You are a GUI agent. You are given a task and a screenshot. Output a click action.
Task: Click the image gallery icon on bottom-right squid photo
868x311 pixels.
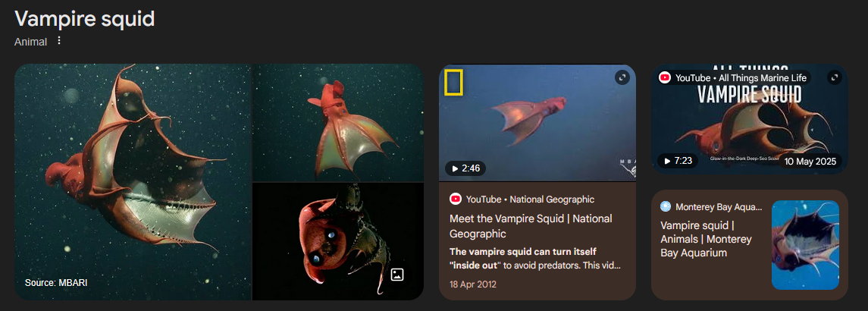coord(397,275)
